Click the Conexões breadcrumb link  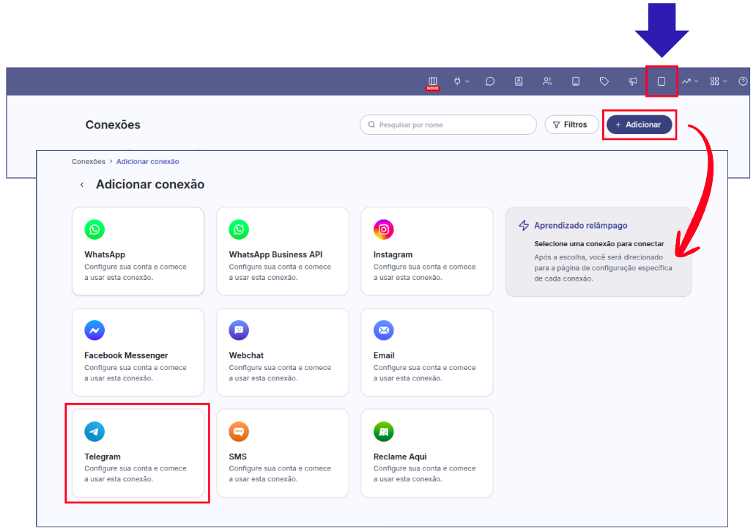(88, 161)
